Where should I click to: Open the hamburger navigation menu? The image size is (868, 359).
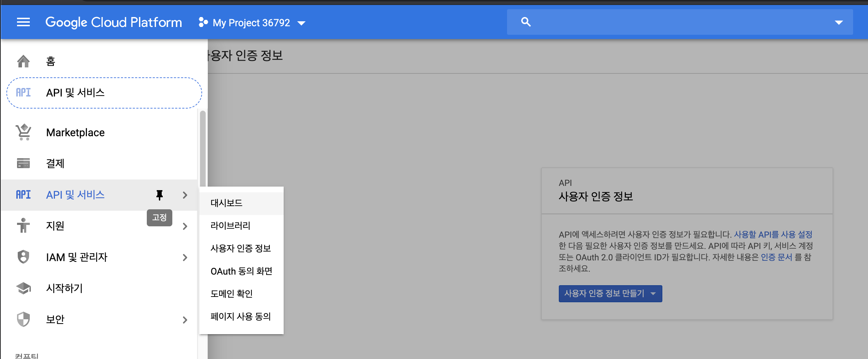(x=23, y=22)
